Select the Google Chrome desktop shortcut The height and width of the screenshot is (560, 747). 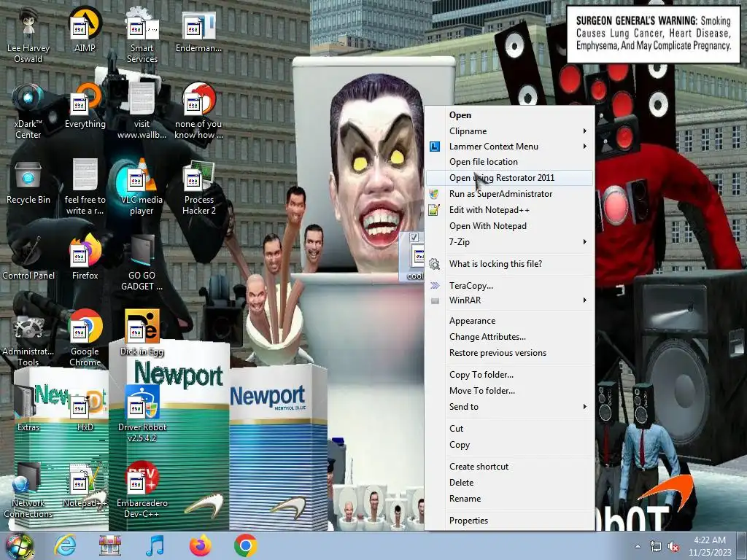click(x=85, y=338)
